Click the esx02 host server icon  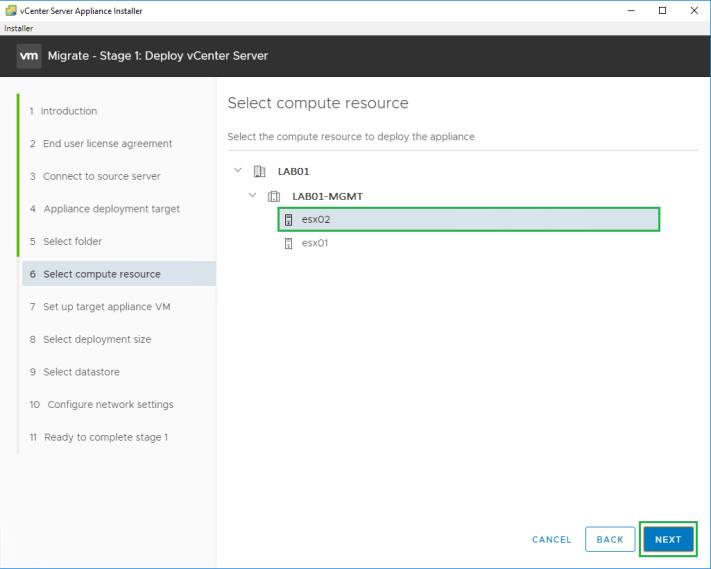click(x=289, y=220)
